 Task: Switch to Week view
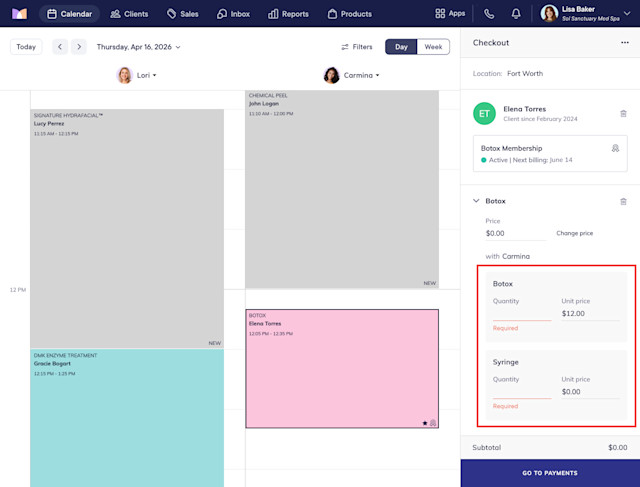pos(433,47)
